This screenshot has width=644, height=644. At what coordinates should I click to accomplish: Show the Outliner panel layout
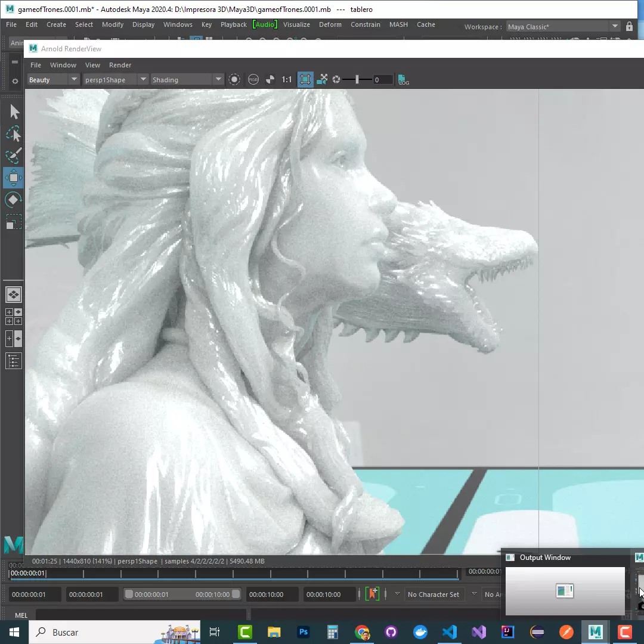(14, 361)
